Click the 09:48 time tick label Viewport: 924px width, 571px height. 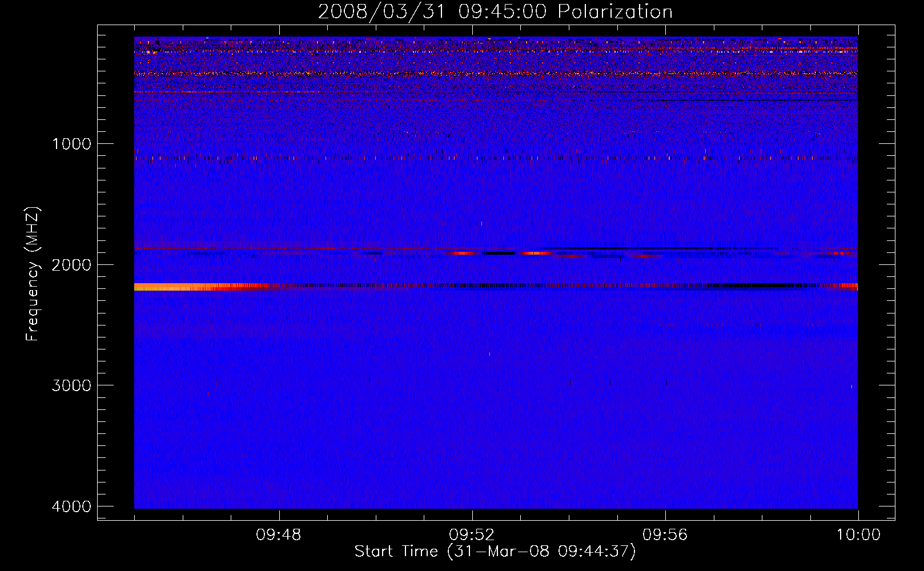tap(279, 535)
